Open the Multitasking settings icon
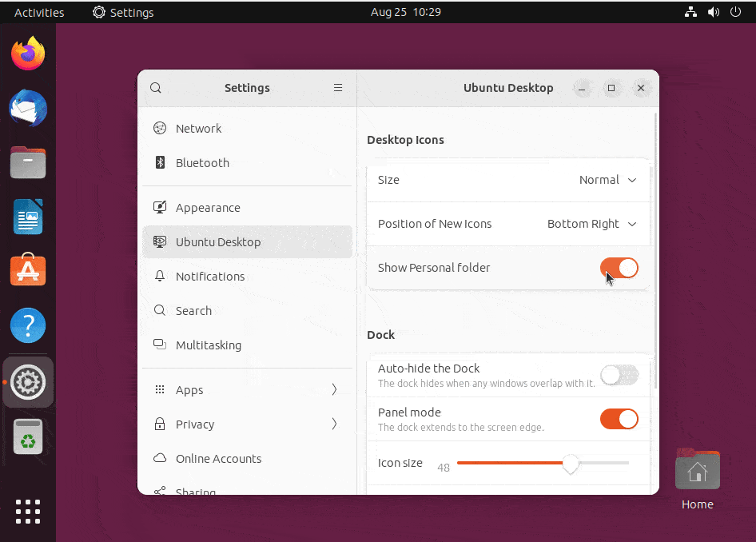Viewport: 756px width, 542px height. [x=161, y=345]
